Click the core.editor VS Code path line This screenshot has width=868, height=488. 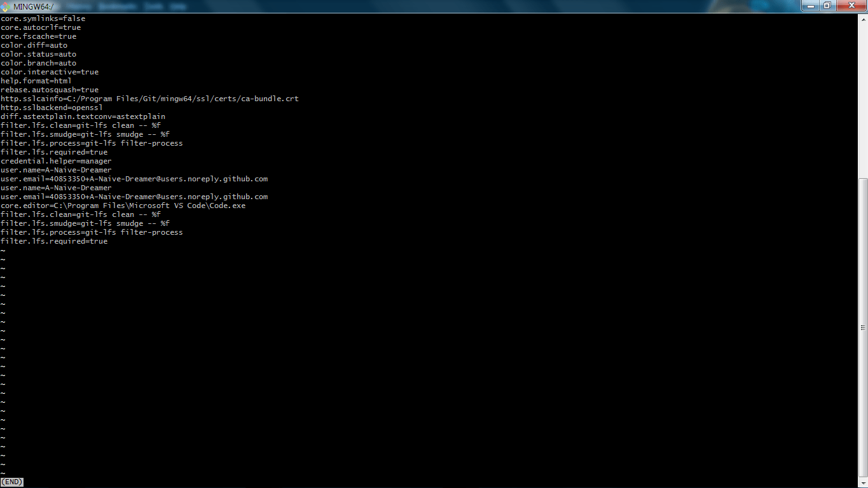(x=123, y=206)
